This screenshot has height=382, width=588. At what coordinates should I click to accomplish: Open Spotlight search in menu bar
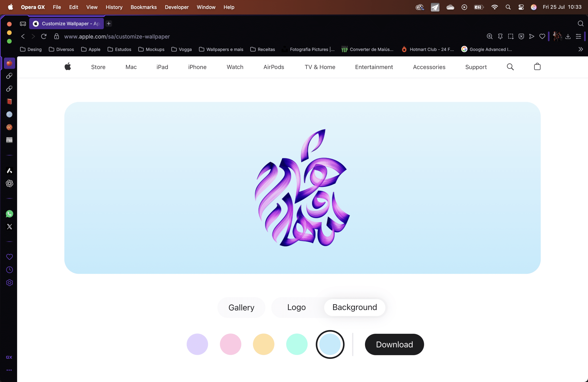click(508, 7)
